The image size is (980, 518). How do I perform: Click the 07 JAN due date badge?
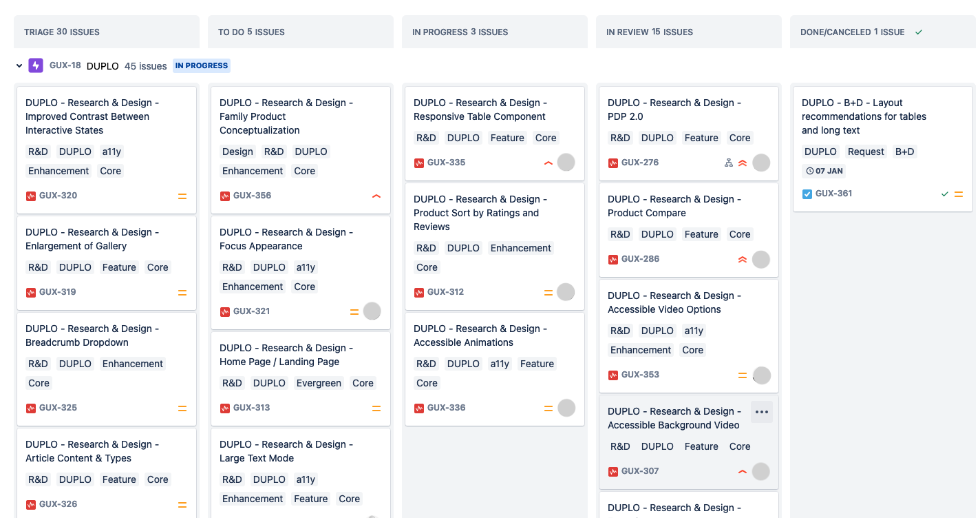[824, 171]
